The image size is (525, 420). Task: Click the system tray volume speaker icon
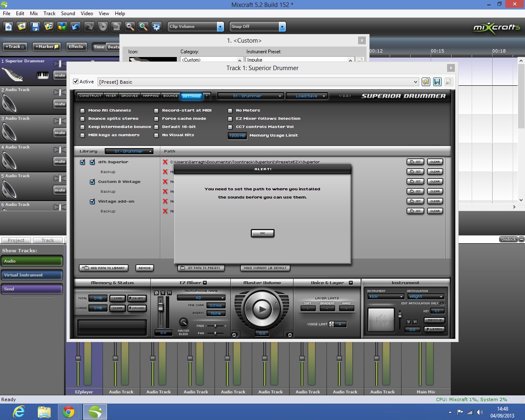click(479, 412)
